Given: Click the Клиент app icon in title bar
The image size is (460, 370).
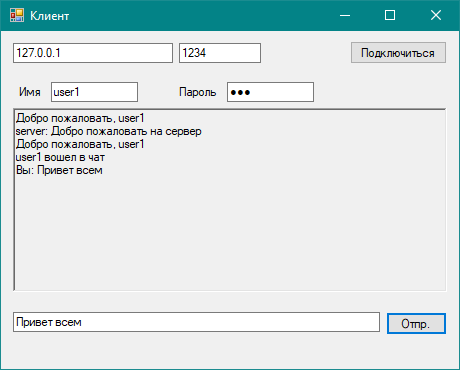Looking at the screenshot, I should (17, 15).
